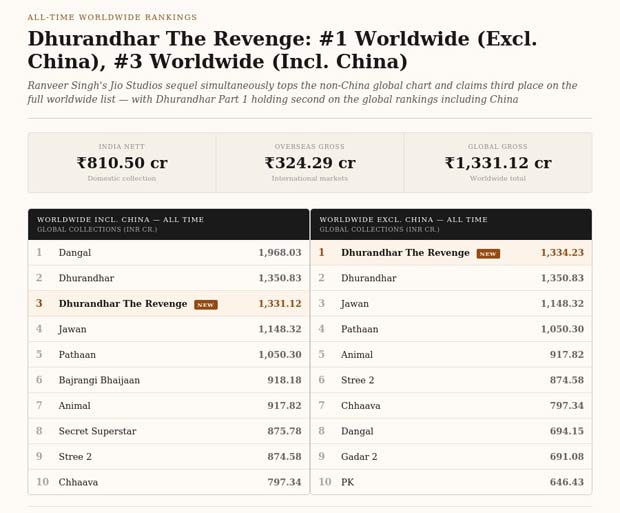620x513 pixels.
Task: Select Pathaan at rank 4 in Excl. China list
Action: (x=451, y=329)
